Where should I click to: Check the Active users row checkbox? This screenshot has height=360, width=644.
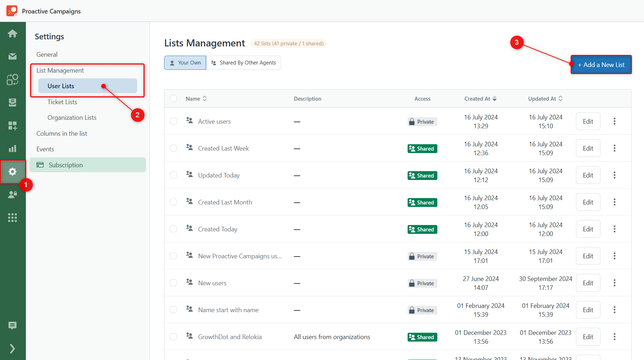pyautogui.click(x=173, y=121)
